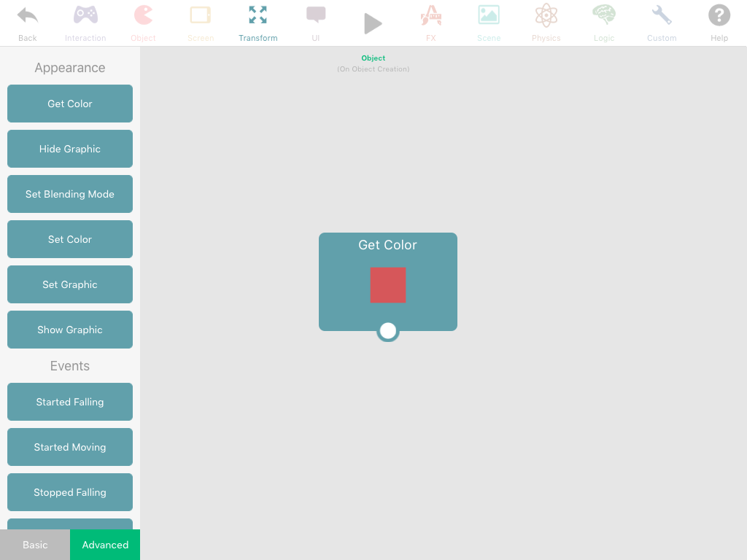Open the FX category icon
This screenshot has width=747, height=560.
click(431, 16)
